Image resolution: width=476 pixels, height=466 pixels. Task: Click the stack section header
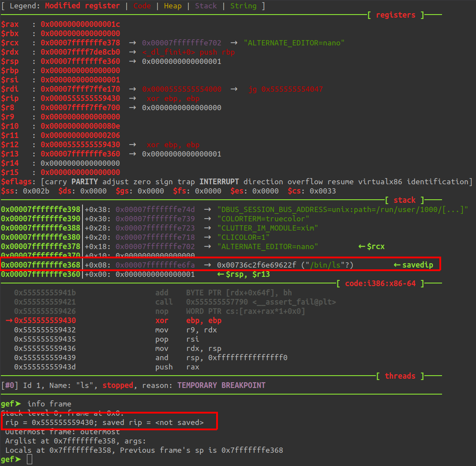click(405, 200)
